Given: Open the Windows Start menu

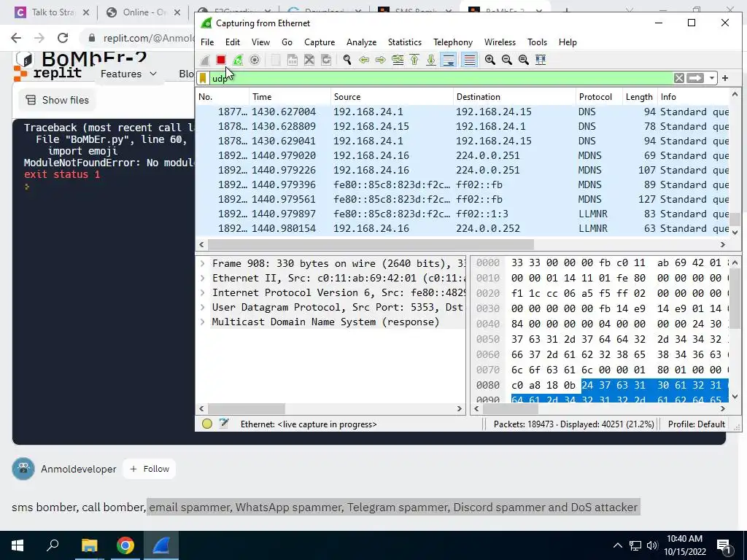Looking at the screenshot, I should pyautogui.click(x=18, y=545).
